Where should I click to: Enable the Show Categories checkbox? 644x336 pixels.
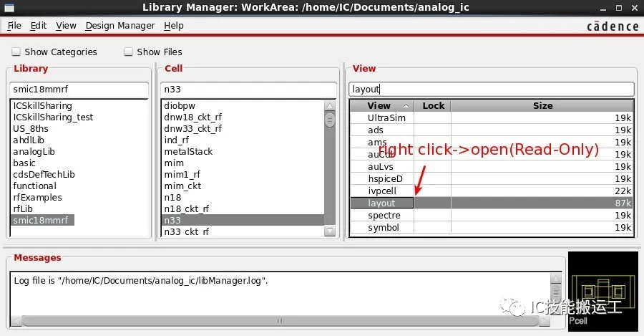pos(16,52)
